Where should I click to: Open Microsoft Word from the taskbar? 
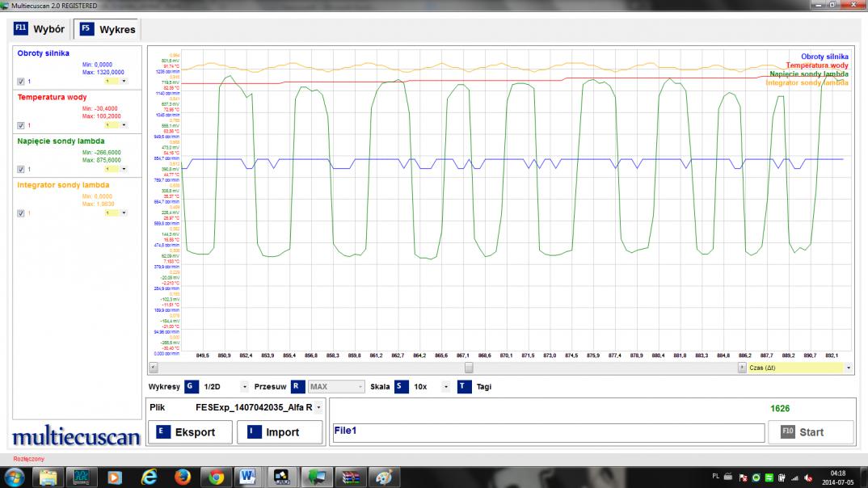(247, 476)
